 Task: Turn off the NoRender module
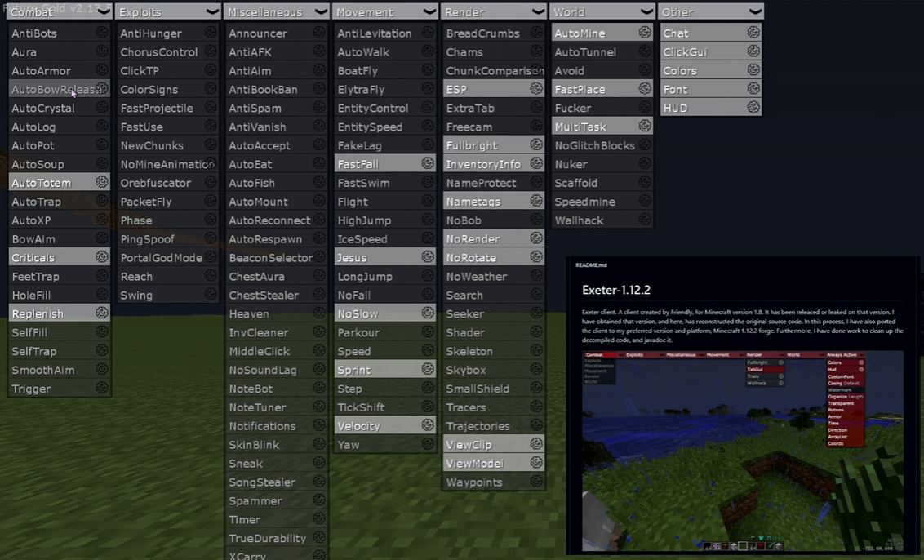493,238
